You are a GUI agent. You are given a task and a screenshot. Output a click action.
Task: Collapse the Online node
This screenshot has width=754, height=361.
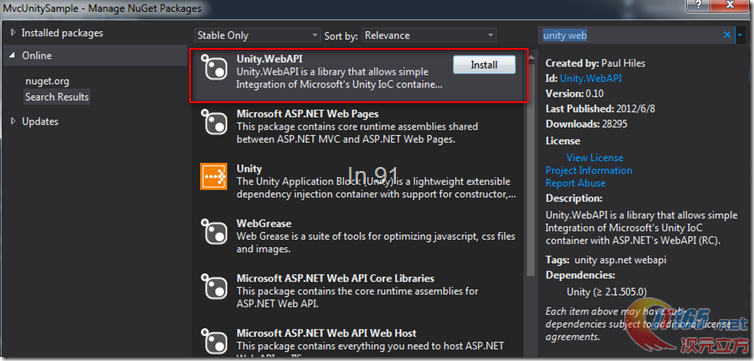(x=13, y=56)
